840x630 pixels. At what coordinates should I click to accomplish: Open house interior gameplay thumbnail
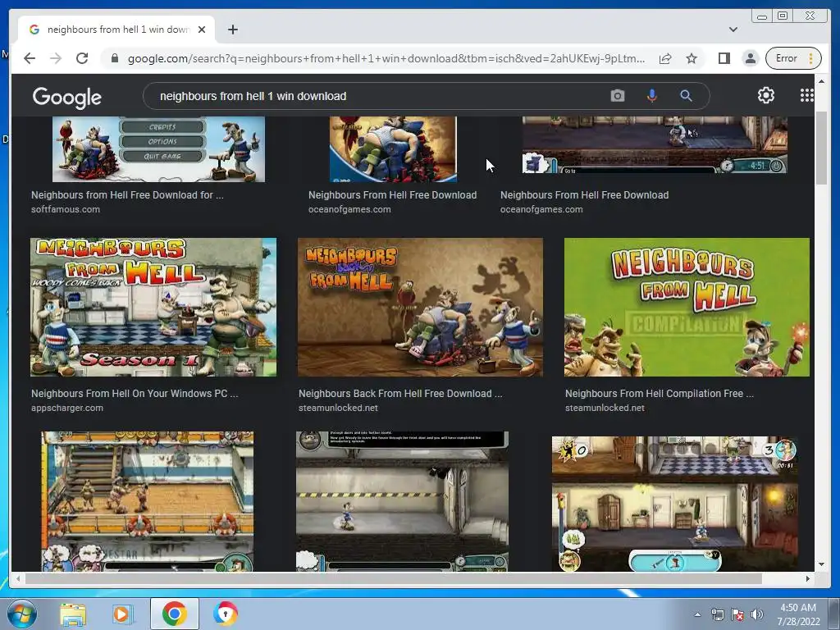pyautogui.click(x=674, y=504)
